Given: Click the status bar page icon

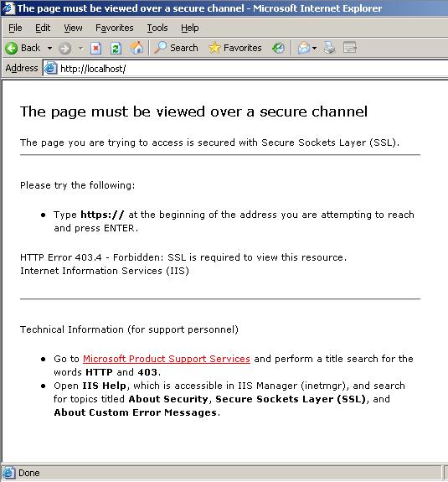Looking at the screenshot, I should (8, 473).
